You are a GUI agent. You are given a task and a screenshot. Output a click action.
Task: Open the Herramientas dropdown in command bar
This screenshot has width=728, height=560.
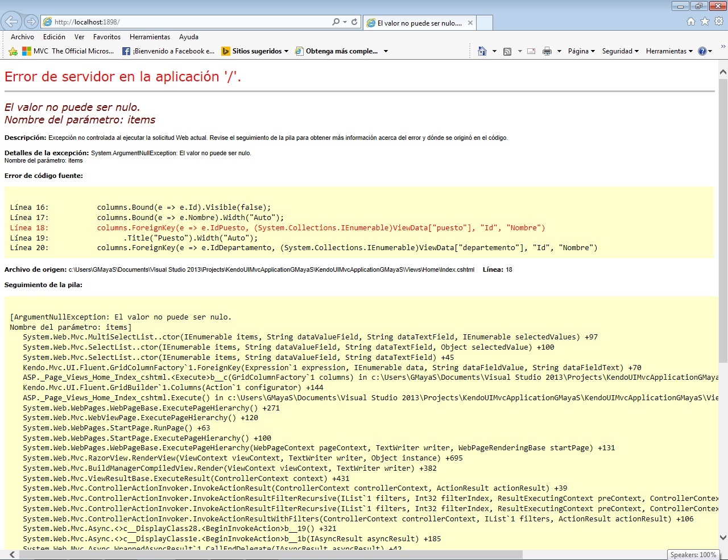tap(669, 51)
